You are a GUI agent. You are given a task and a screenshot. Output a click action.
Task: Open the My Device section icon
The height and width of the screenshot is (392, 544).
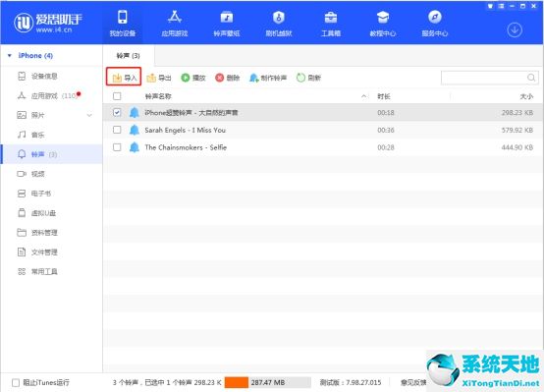pyautogui.click(x=123, y=18)
